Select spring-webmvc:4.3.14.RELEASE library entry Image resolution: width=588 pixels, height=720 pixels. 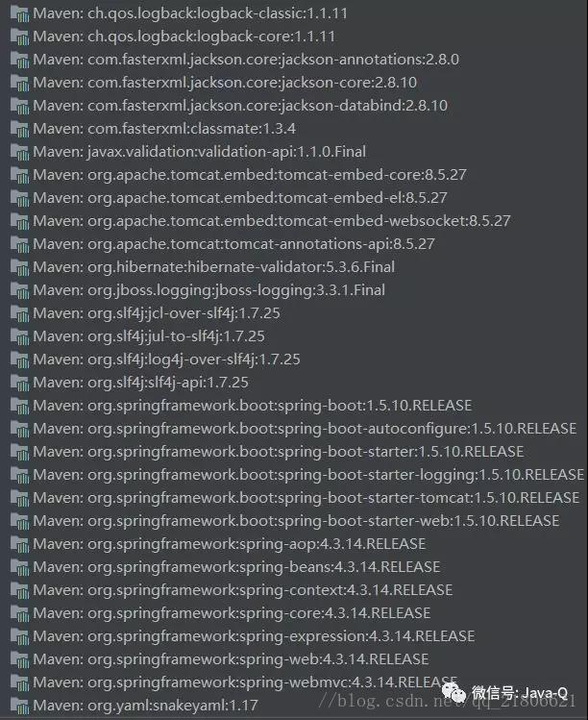click(x=233, y=683)
